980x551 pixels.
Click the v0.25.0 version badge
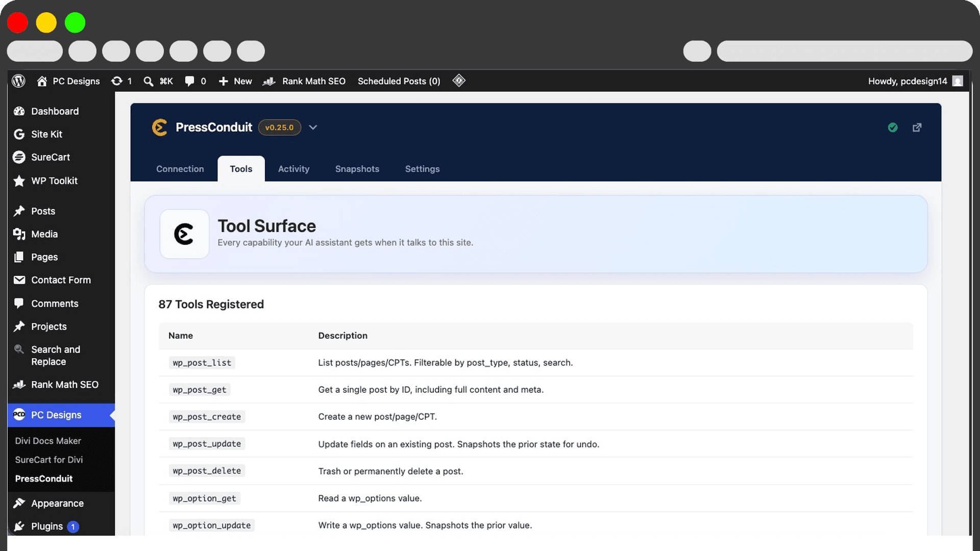point(279,128)
